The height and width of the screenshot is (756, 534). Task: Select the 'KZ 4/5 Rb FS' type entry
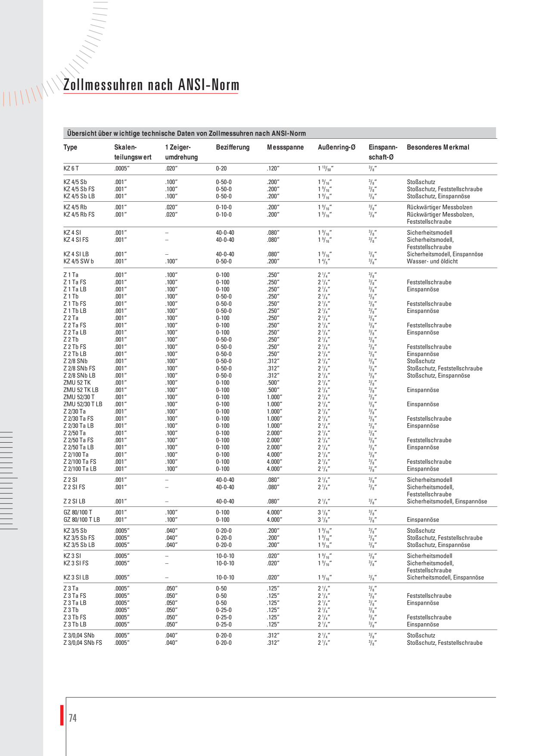(79, 215)
